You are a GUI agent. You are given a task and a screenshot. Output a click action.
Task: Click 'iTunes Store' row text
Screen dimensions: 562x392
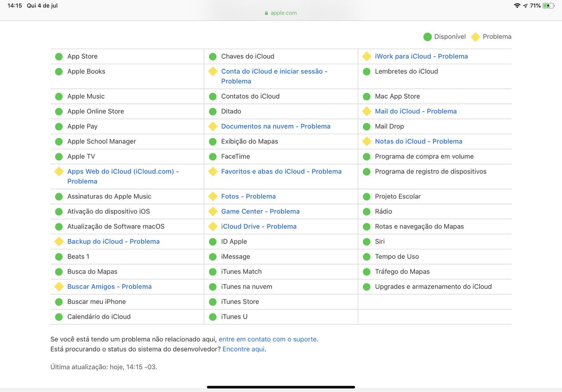[x=240, y=302]
